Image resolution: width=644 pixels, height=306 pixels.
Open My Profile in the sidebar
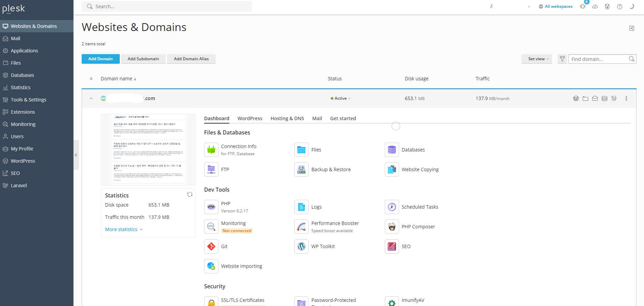click(x=37, y=149)
